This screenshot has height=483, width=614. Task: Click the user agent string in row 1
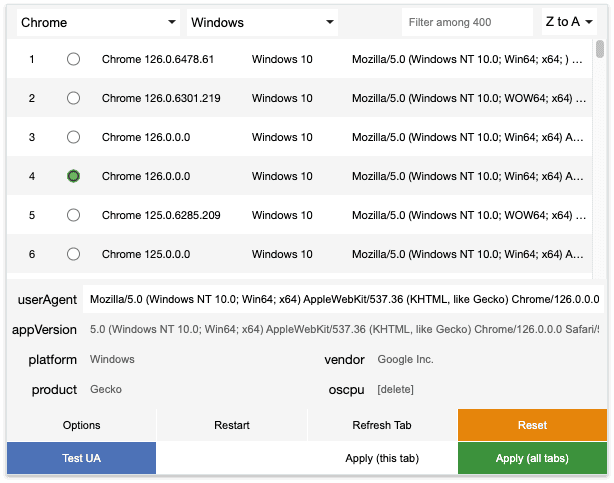[467, 59]
